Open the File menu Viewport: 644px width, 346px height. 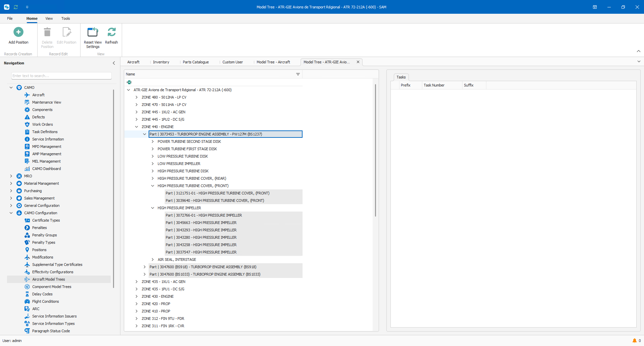coord(10,18)
